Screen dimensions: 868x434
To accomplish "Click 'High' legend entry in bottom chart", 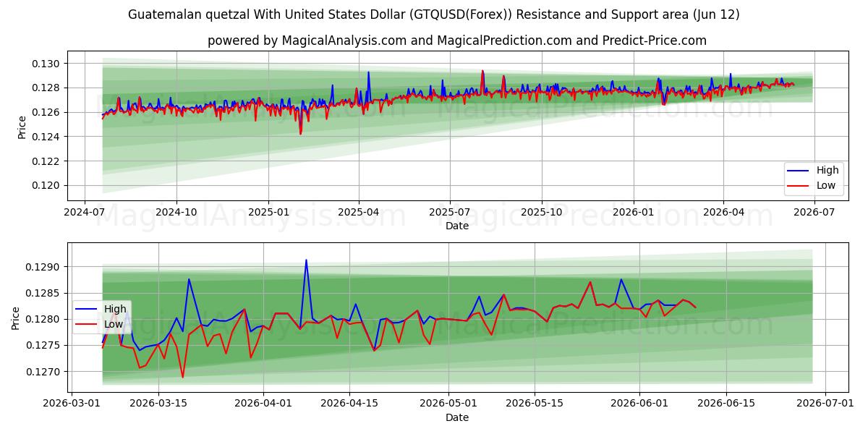I will 115,309.
